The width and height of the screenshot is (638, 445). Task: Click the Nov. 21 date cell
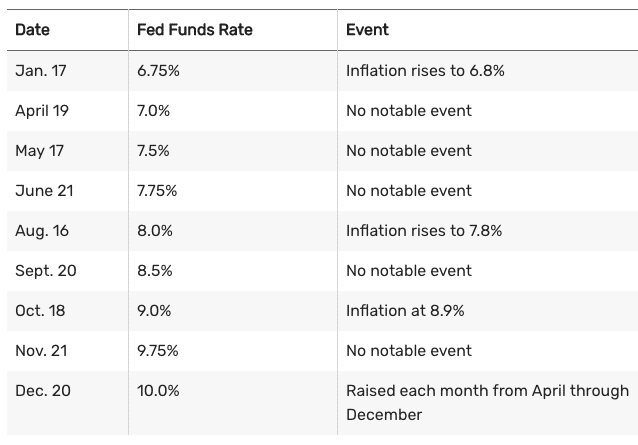click(42, 351)
